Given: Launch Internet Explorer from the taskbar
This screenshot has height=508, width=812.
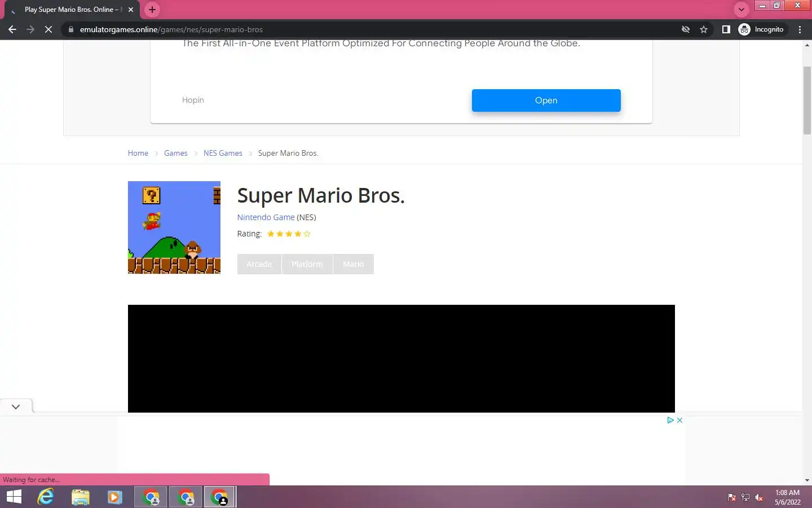Looking at the screenshot, I should coord(46,497).
